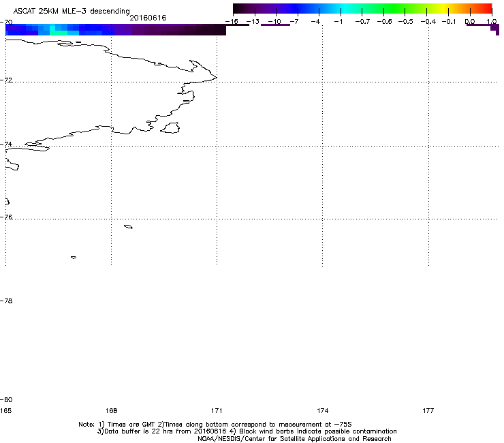
Task: Click the colorbar label '-0.6'
Action: pyautogui.click(x=384, y=22)
